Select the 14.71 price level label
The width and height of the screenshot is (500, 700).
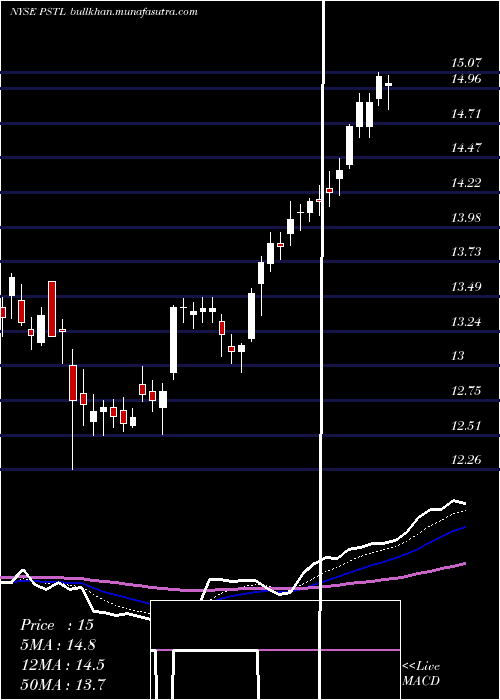pos(466,114)
